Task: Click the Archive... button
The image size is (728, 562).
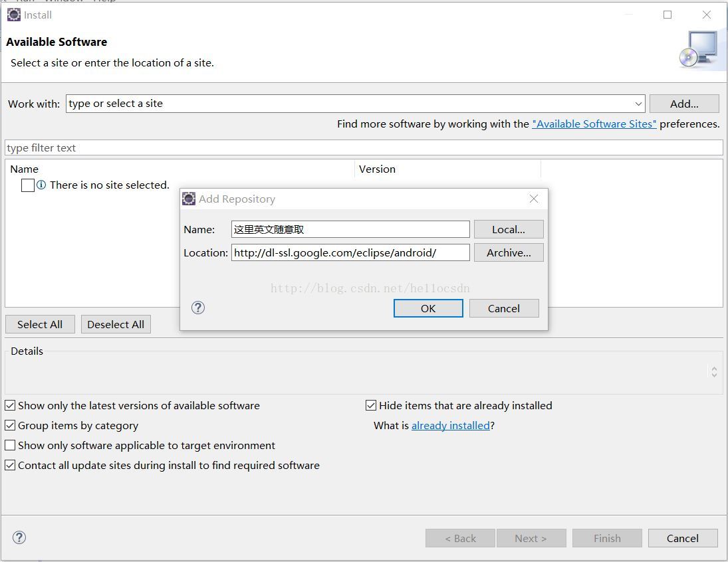Action: click(509, 252)
